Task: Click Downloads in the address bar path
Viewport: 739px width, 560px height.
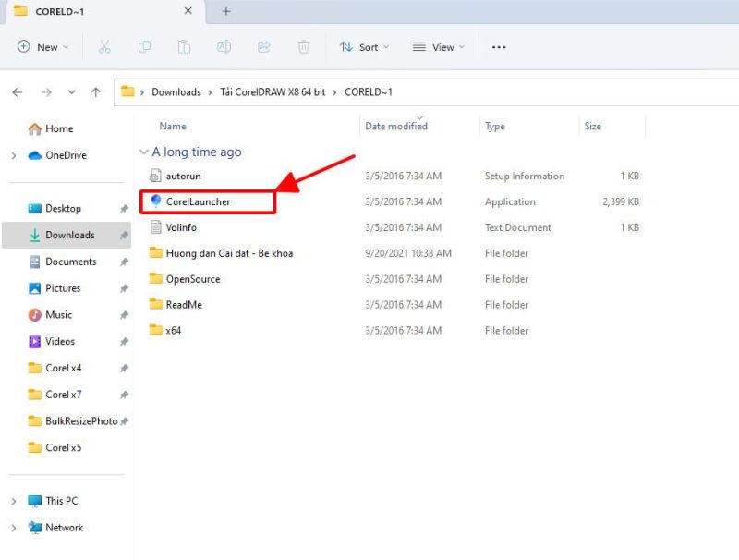Action: pyautogui.click(x=176, y=92)
